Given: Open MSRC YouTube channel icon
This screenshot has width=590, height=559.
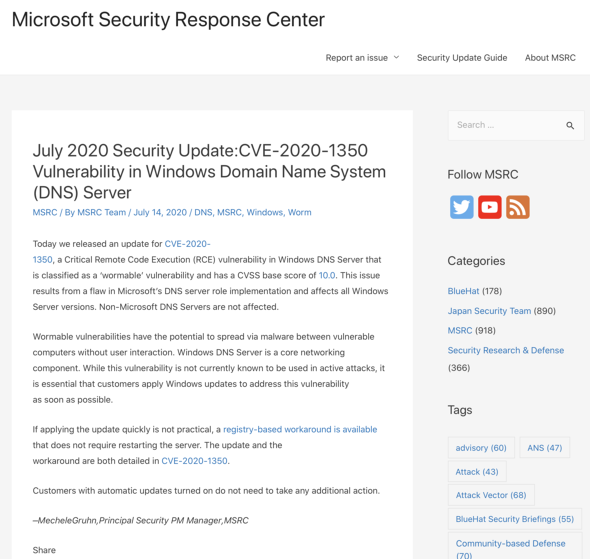Looking at the screenshot, I should (490, 207).
